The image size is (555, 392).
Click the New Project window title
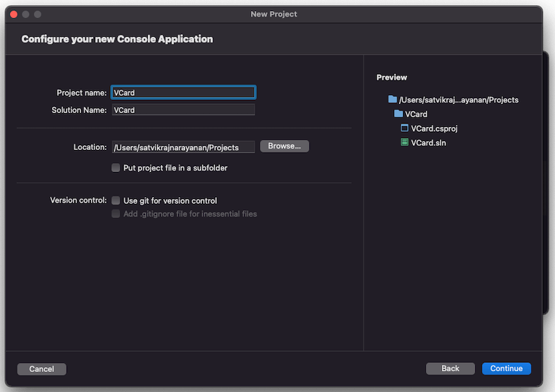(273, 14)
